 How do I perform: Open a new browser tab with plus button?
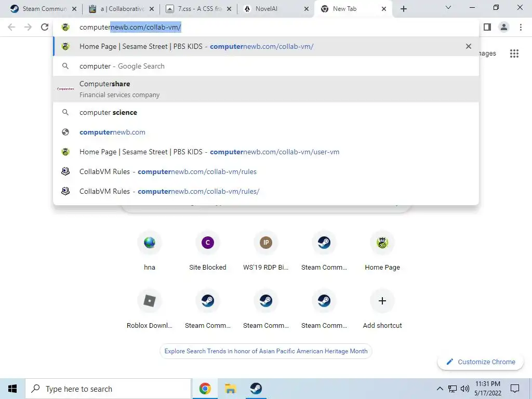[x=403, y=9]
